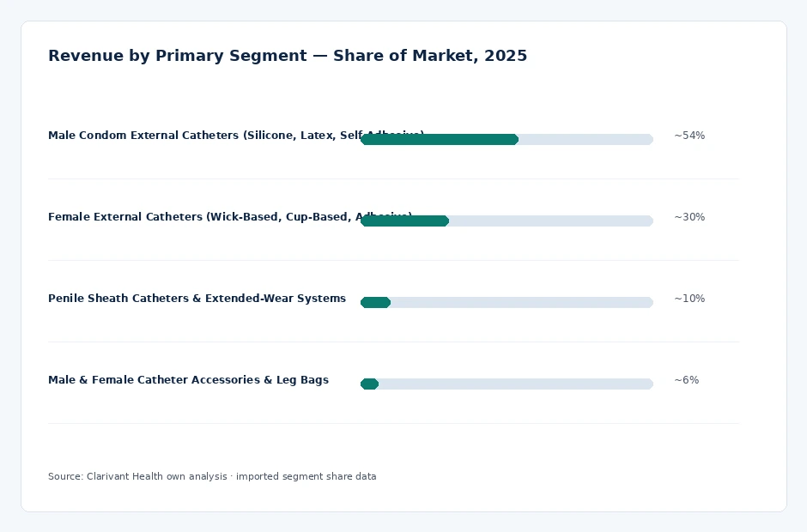Screen dimensions: 807x532
Task: Click the ~30% share value
Action: click(x=689, y=217)
